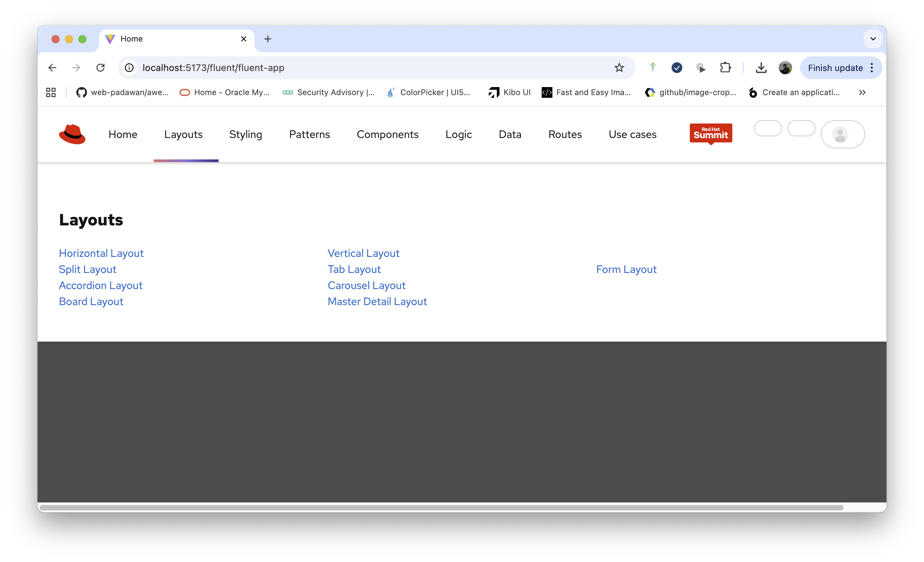Click the second empty pill button in the header
This screenshot has height=562, width=924.
(801, 128)
